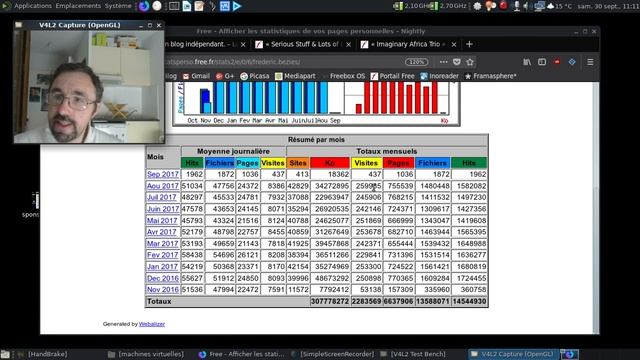
Task: Click the terminal launcher icon in the top panel
Action: [x=174, y=6]
